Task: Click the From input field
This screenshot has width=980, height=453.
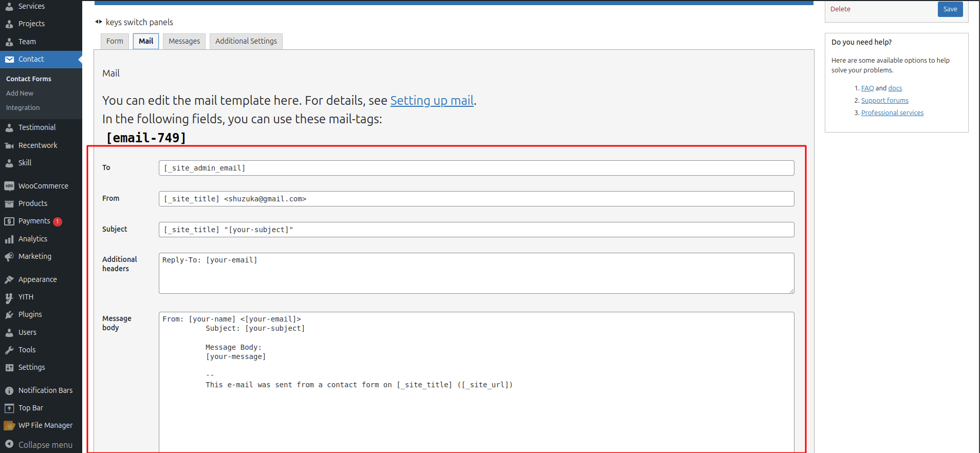Action: click(x=476, y=199)
